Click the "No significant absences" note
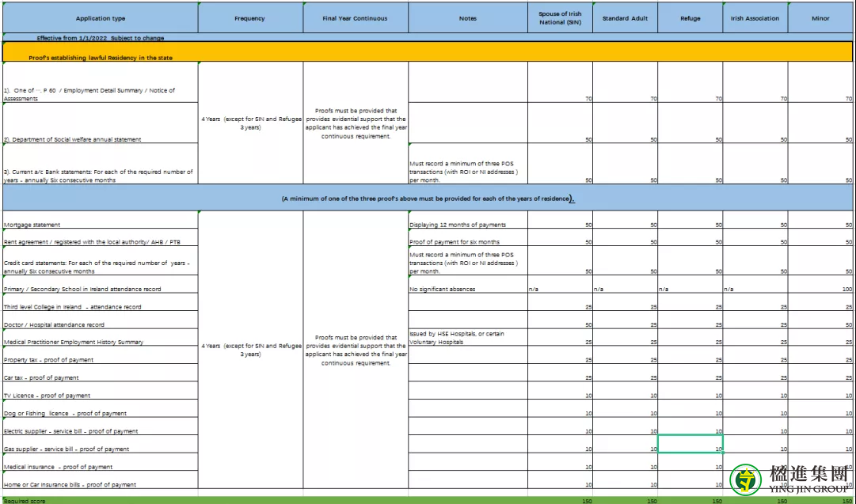Screen dimensions: 856x504 point(468,284)
